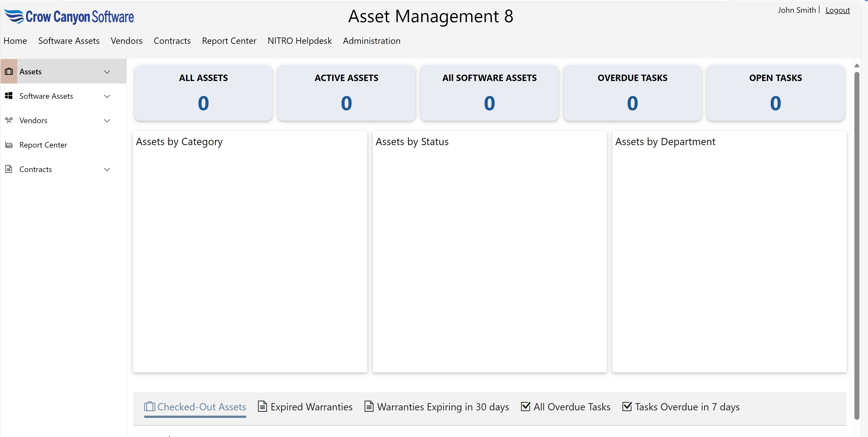Viewport: 868px width, 437px height.
Task: Expand the Software Assets sidebar chevron
Action: 107,96
